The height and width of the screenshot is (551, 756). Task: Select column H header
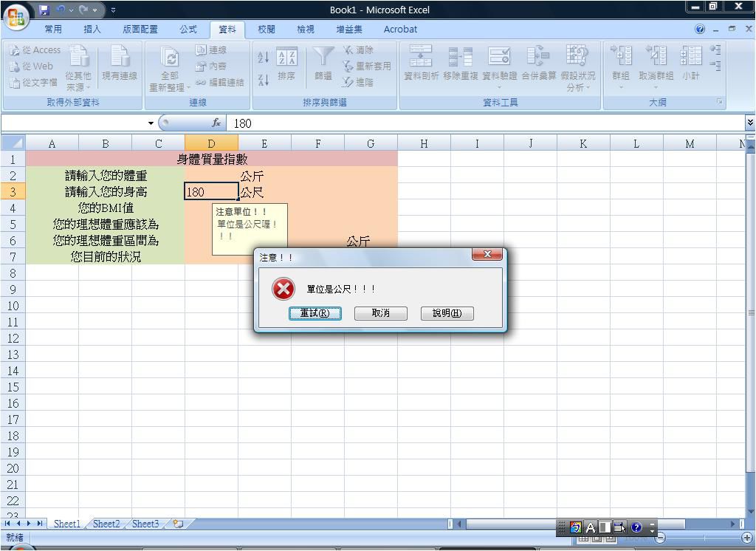pos(424,143)
